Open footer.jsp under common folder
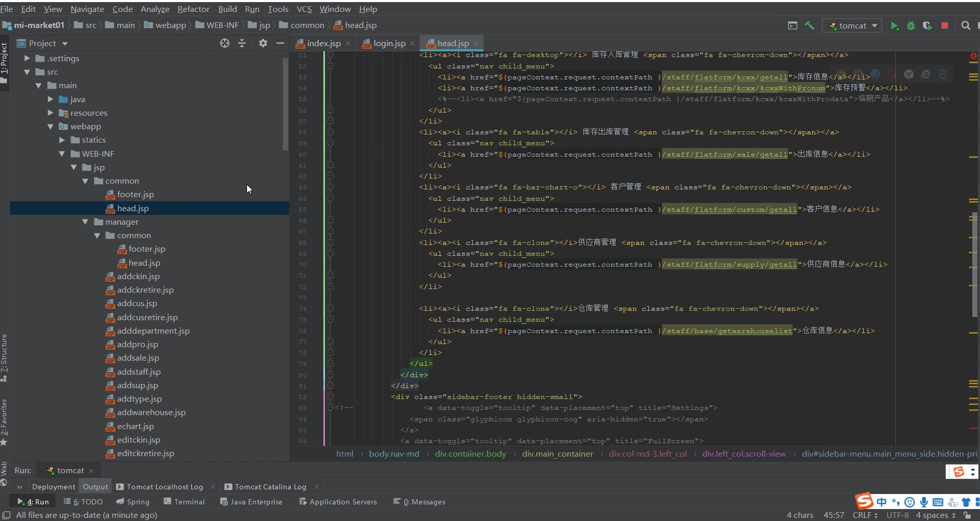 [x=135, y=195]
